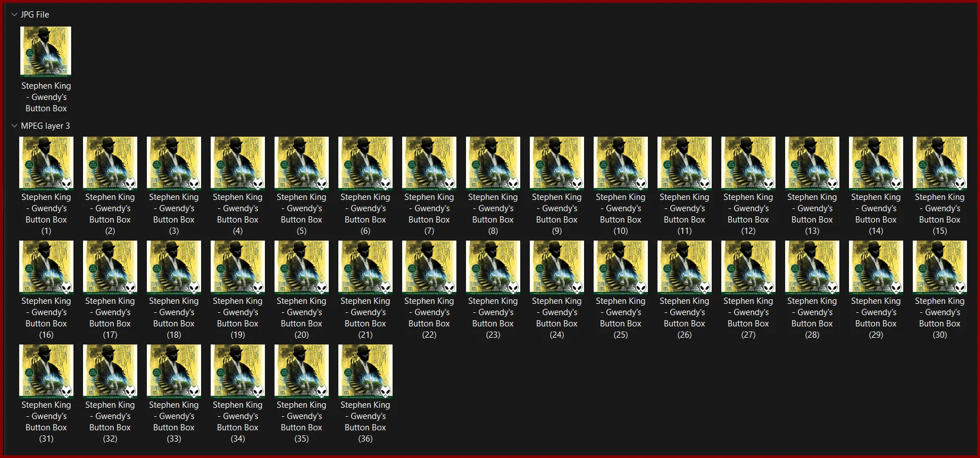Click file name ending in "Button Box (21)"
Image resolution: width=980 pixels, height=458 pixels.
(x=365, y=318)
